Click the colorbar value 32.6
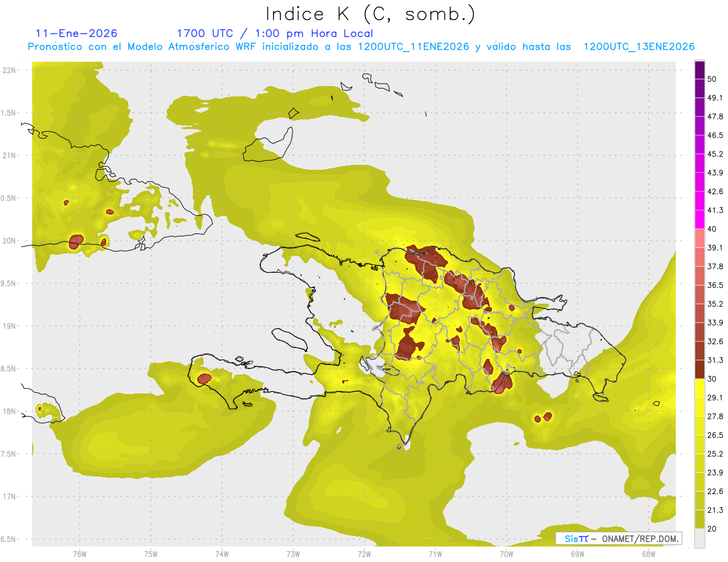The width and height of the screenshot is (728, 562). click(715, 341)
